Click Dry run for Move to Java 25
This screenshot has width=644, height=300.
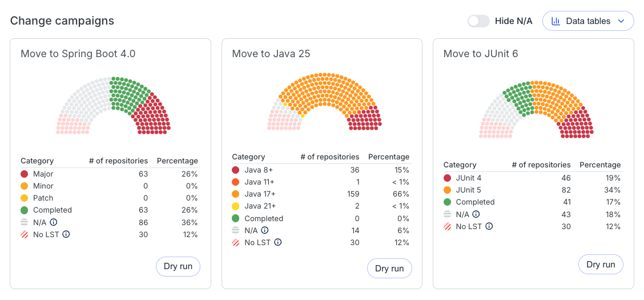coord(389,269)
